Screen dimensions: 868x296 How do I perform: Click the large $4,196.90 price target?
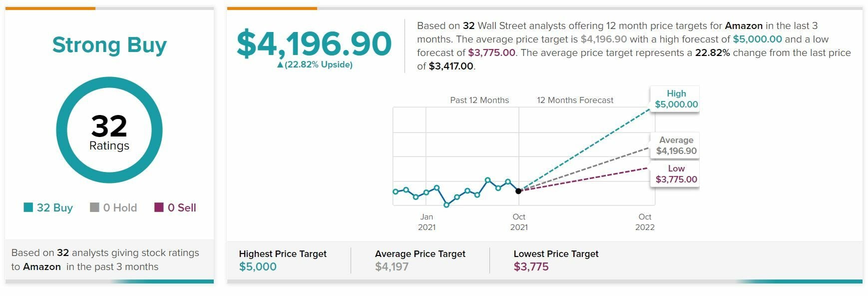tap(314, 43)
